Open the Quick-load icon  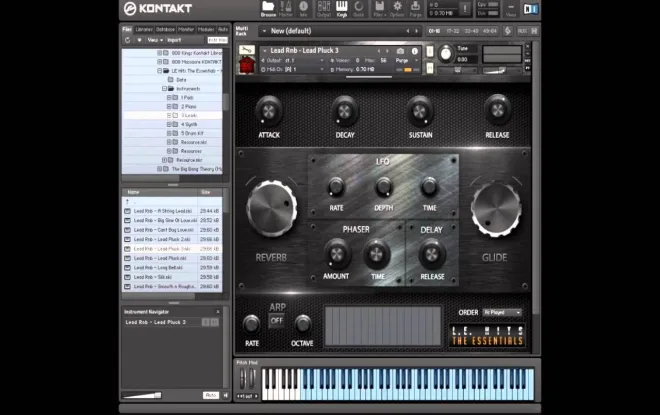point(359,9)
